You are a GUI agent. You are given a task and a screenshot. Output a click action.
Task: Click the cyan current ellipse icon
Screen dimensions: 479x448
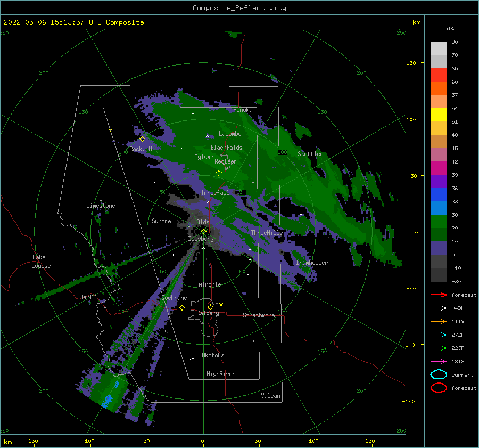pyautogui.click(x=439, y=374)
